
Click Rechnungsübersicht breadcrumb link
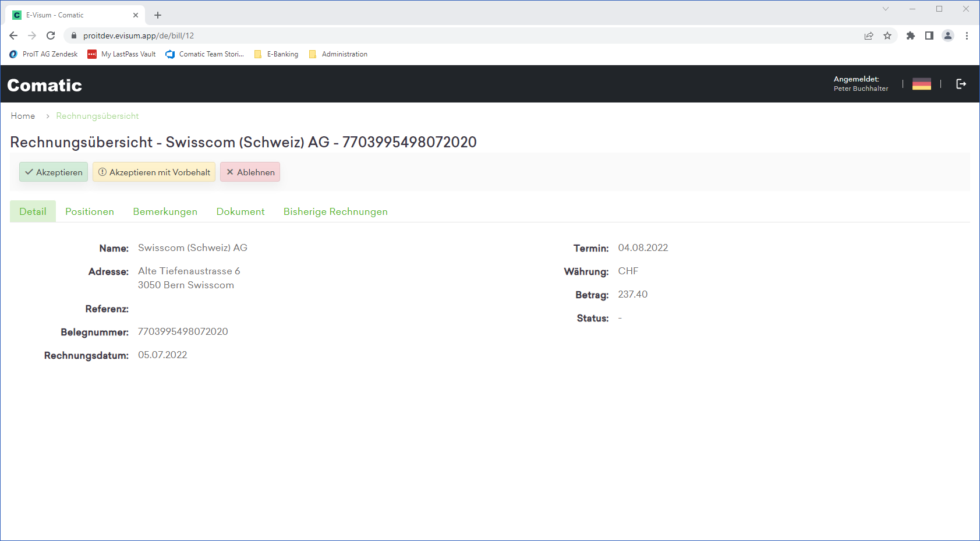pos(97,116)
